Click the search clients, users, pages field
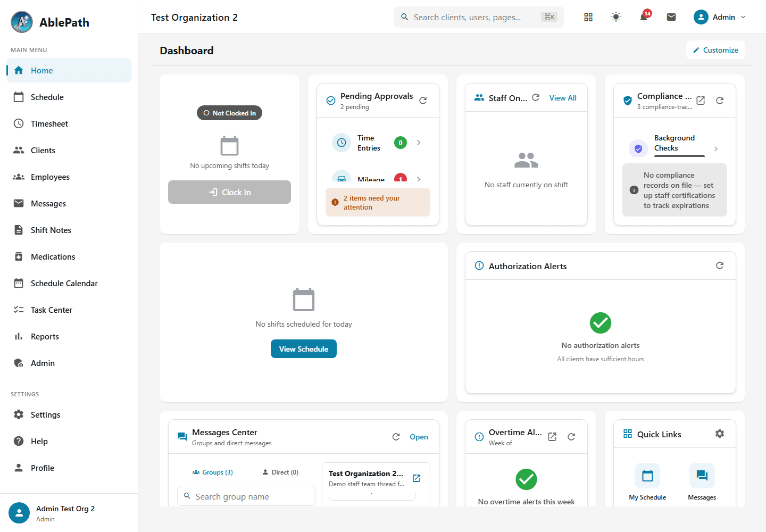766x532 pixels. [479, 17]
